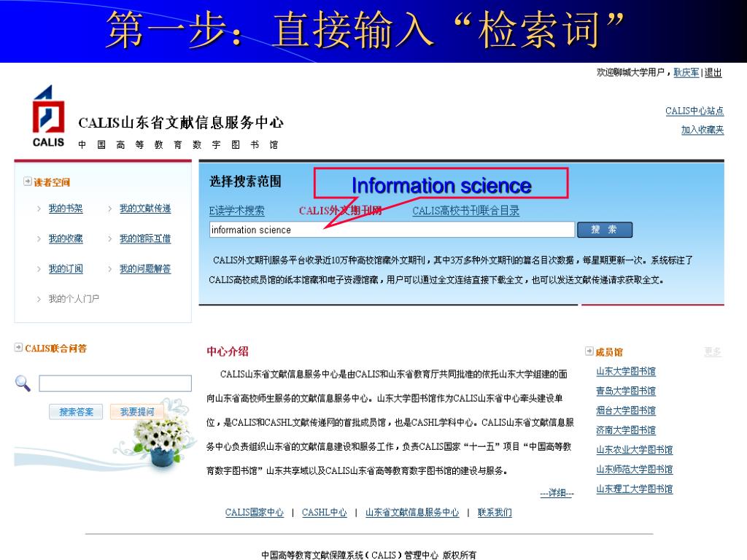Open the CASHL中心 footer link
Screen dimensions: 747x560
tap(325, 513)
